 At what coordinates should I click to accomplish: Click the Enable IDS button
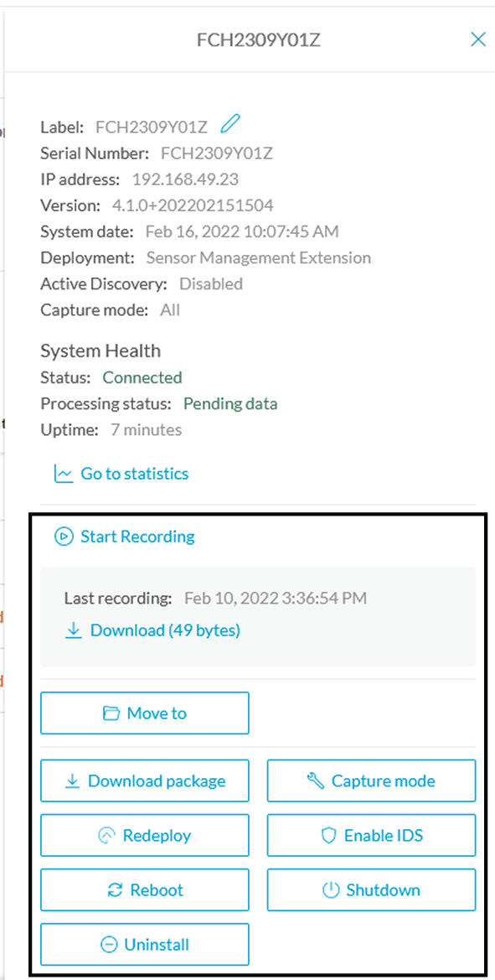pos(371,835)
